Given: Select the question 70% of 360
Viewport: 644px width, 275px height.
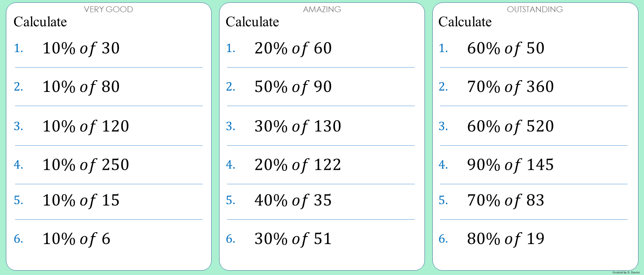Looking at the screenshot, I should [510, 87].
